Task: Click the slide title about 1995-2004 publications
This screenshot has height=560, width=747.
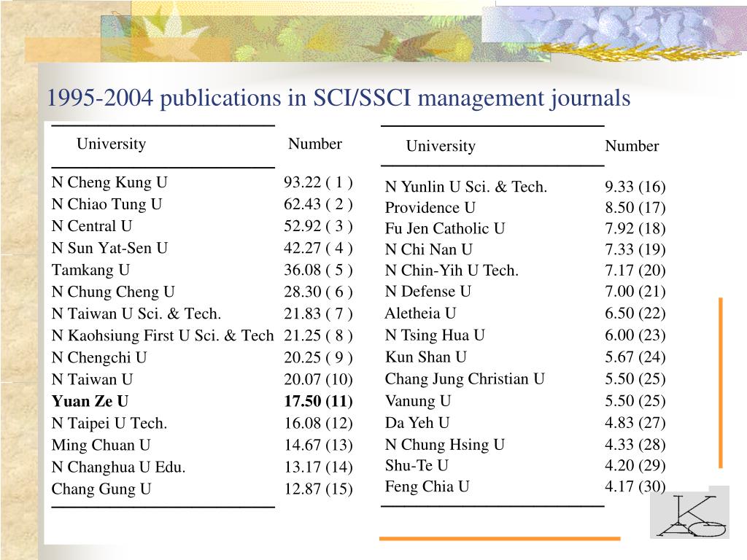Action: pos(338,98)
